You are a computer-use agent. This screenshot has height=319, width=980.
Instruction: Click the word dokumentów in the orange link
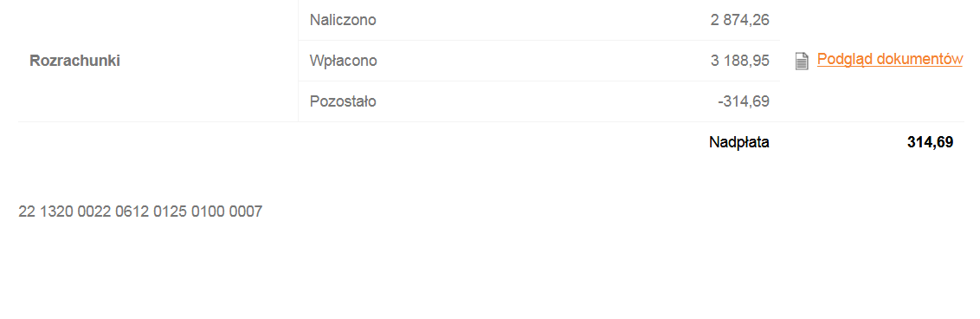920,60
